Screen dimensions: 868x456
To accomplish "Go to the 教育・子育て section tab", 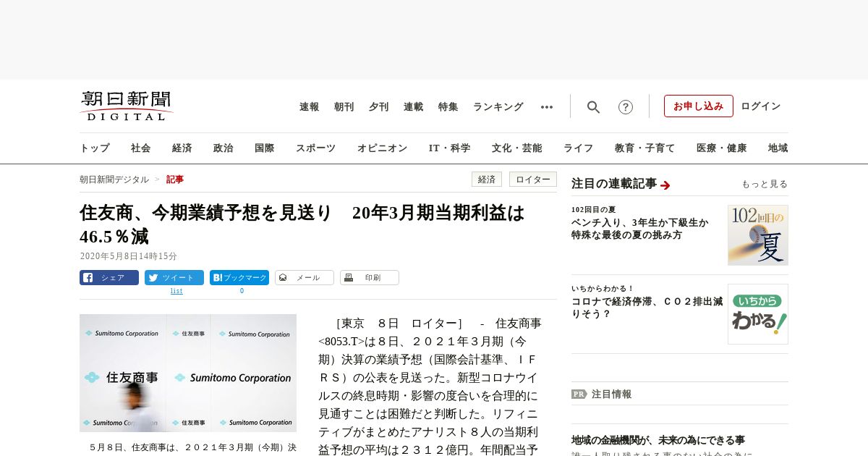I will click(x=645, y=148).
